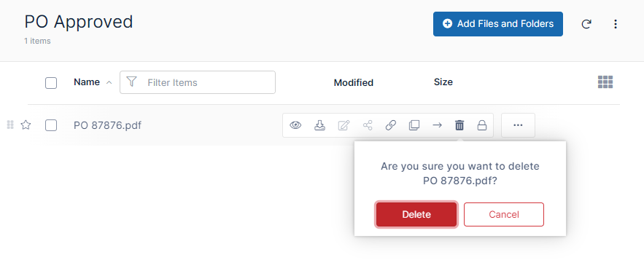
Task: Refresh the PO Approved folder listing
Action: [586, 24]
